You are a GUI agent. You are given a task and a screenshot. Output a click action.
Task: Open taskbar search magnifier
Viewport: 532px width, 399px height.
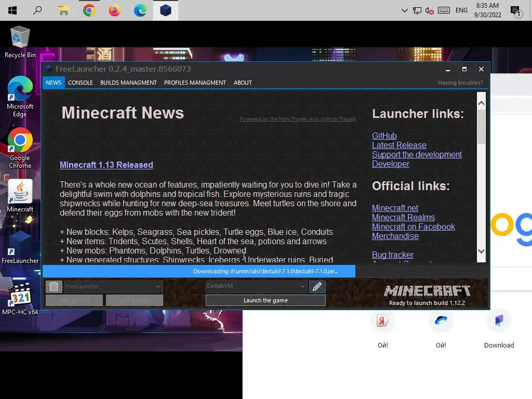click(37, 10)
